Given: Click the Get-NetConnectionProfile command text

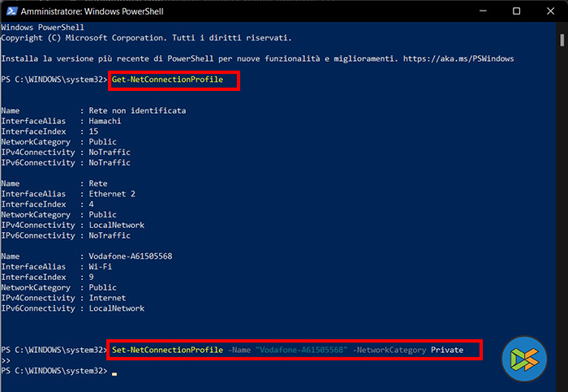Looking at the screenshot, I should tap(167, 80).
